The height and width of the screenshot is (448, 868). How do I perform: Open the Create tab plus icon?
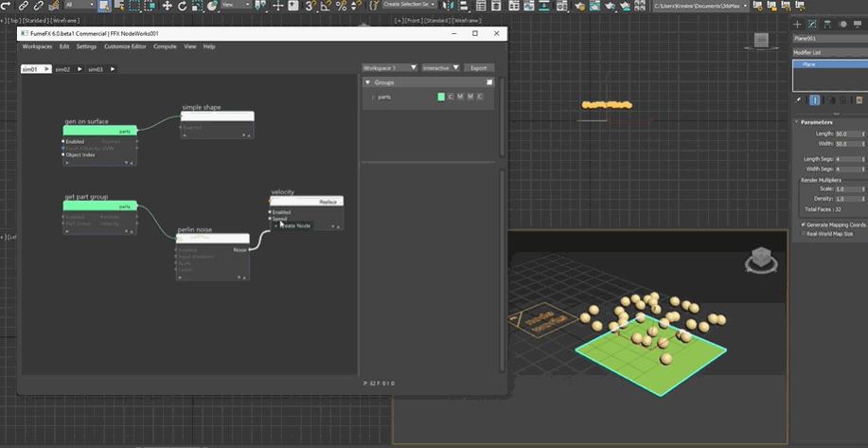(798, 23)
